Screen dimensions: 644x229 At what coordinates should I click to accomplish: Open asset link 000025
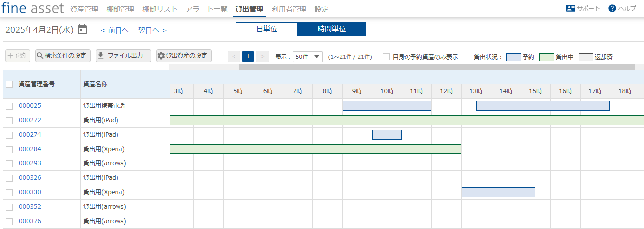click(x=30, y=106)
